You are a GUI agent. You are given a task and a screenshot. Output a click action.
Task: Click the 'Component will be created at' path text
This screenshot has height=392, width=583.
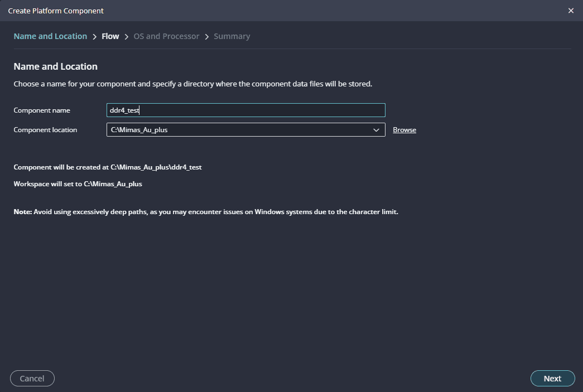[107, 167]
